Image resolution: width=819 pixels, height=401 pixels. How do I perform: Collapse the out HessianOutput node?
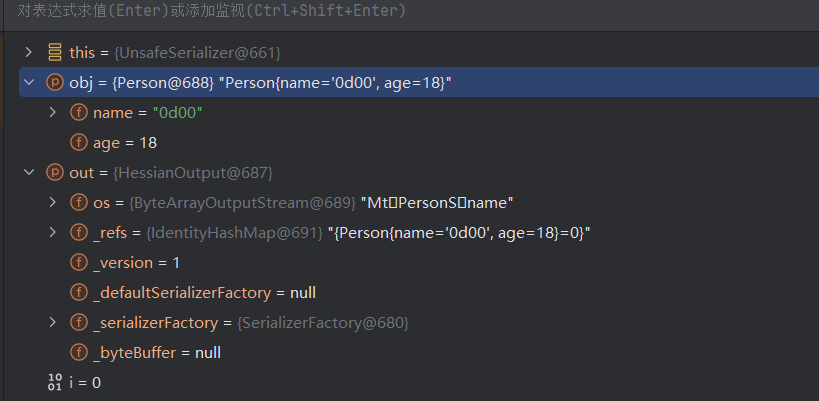(x=28, y=173)
